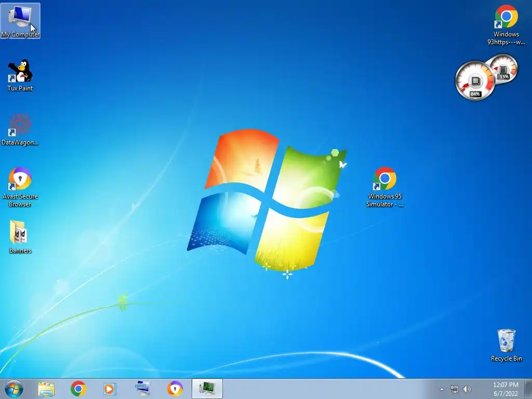Open the network status tray icon
Screen dimensions: 532x399
454,389
